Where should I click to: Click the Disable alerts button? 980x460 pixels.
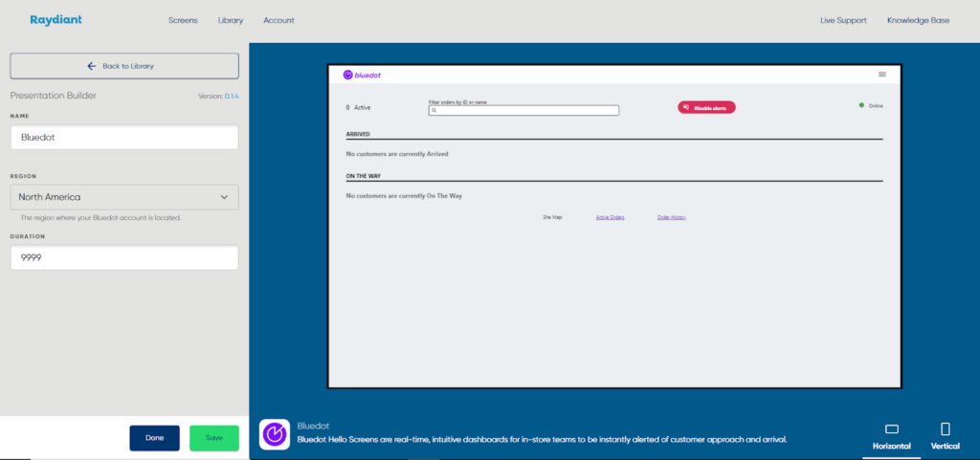coord(706,107)
